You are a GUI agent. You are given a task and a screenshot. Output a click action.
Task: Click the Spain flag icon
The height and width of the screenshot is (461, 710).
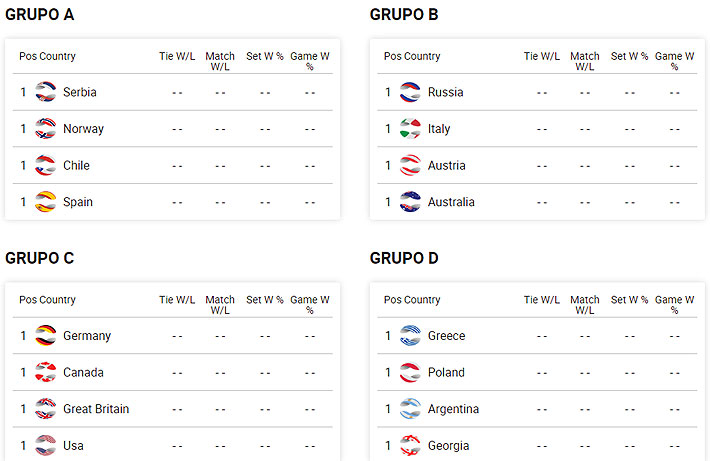point(45,202)
